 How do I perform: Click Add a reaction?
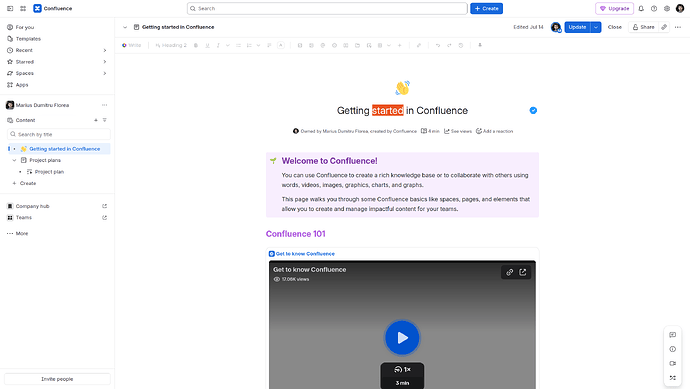(494, 131)
